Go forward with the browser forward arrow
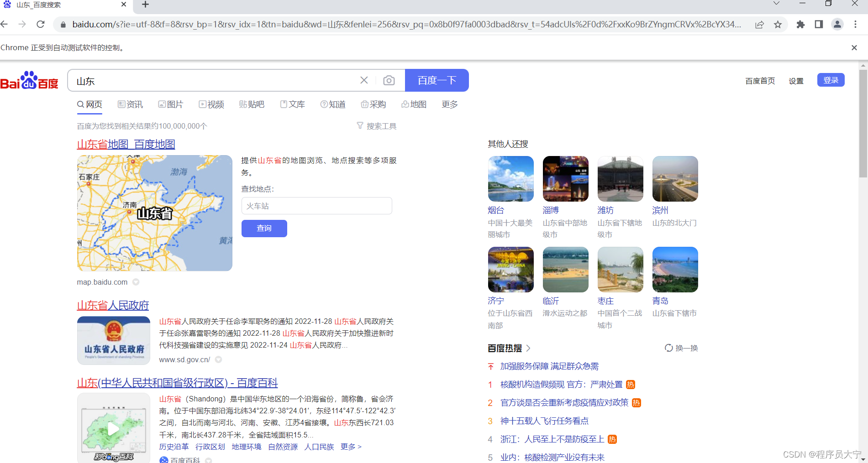This screenshot has width=868, height=463. coord(22,24)
